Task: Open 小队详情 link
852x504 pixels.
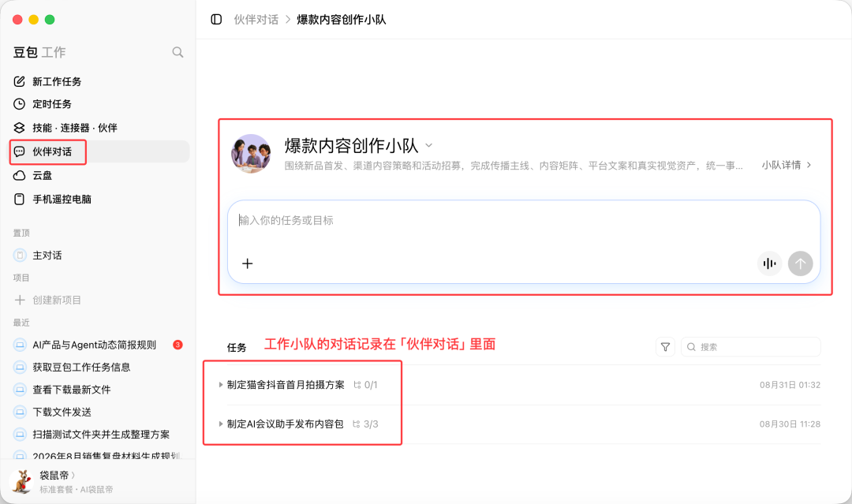Action: click(x=786, y=165)
